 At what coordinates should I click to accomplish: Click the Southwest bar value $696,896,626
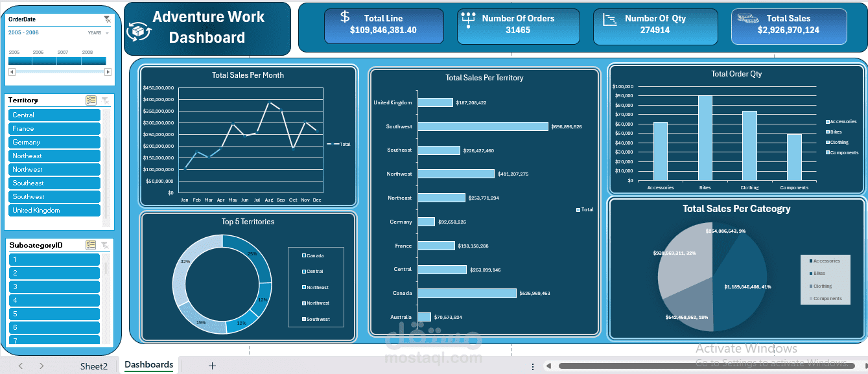point(567,126)
